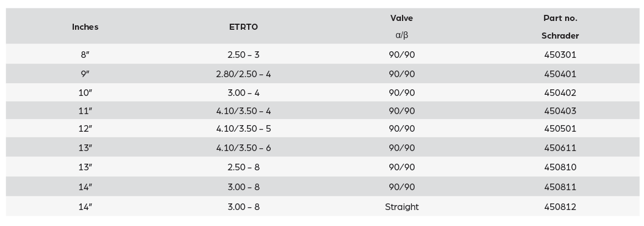Select part number 450810

point(560,168)
